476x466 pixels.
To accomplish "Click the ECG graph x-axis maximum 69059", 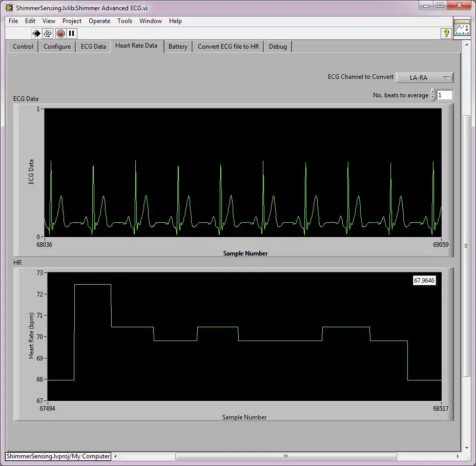I will pyautogui.click(x=441, y=245).
